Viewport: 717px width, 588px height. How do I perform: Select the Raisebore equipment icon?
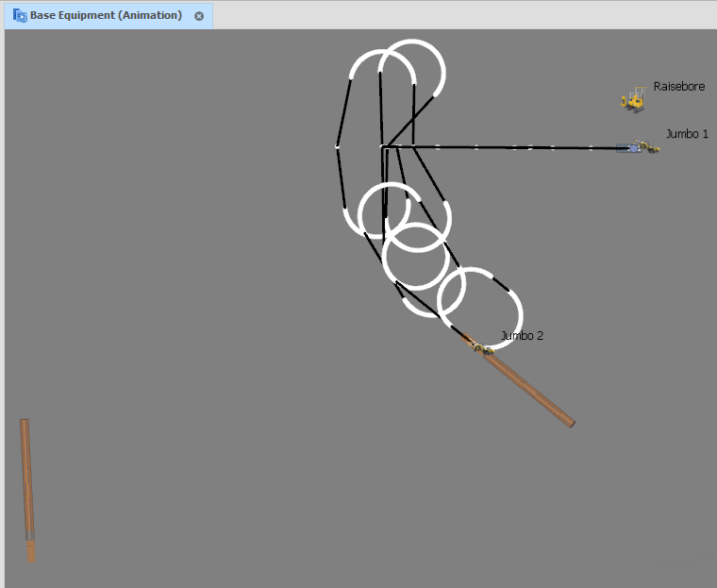point(634,99)
